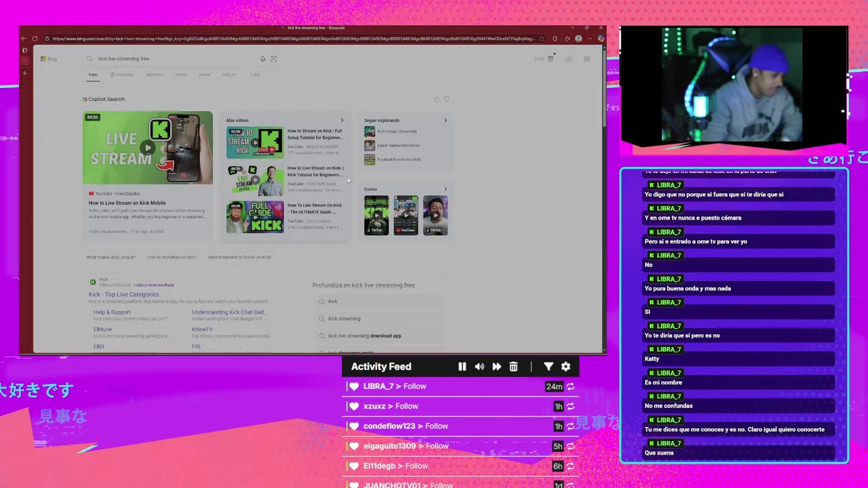868x488 pixels.
Task: Click heart icon beside elgaguito1309 follow
Action: (x=353, y=446)
